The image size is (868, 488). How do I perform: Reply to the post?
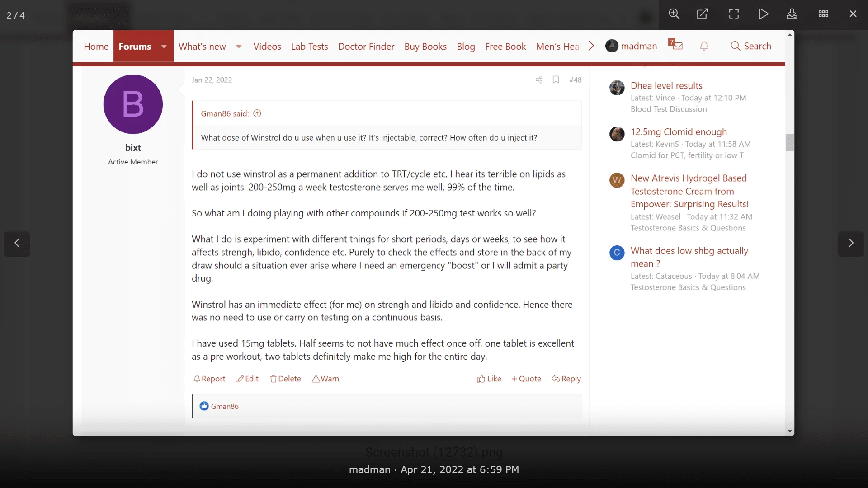(566, 379)
